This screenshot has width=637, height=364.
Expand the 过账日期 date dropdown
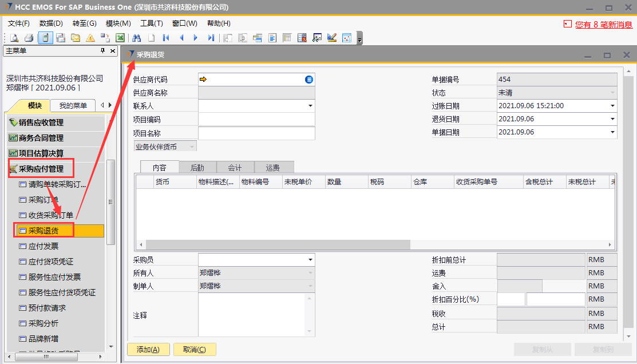click(612, 106)
